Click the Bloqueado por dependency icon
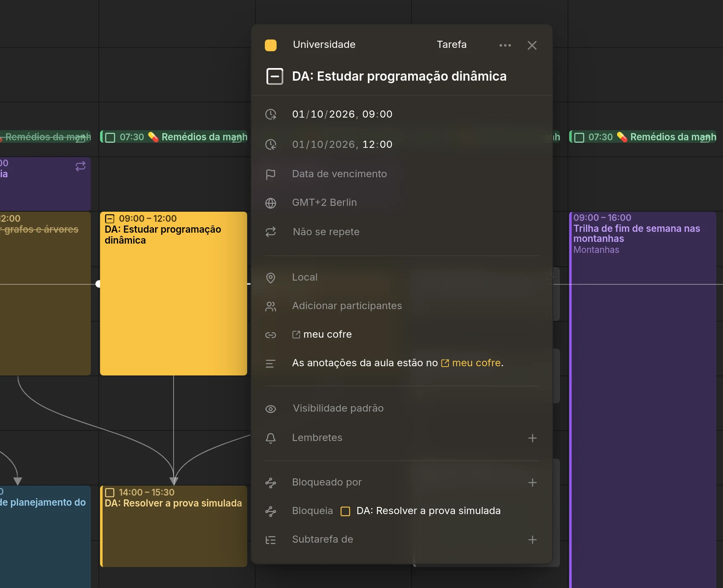Viewport: 723px width, 588px height. tap(271, 483)
